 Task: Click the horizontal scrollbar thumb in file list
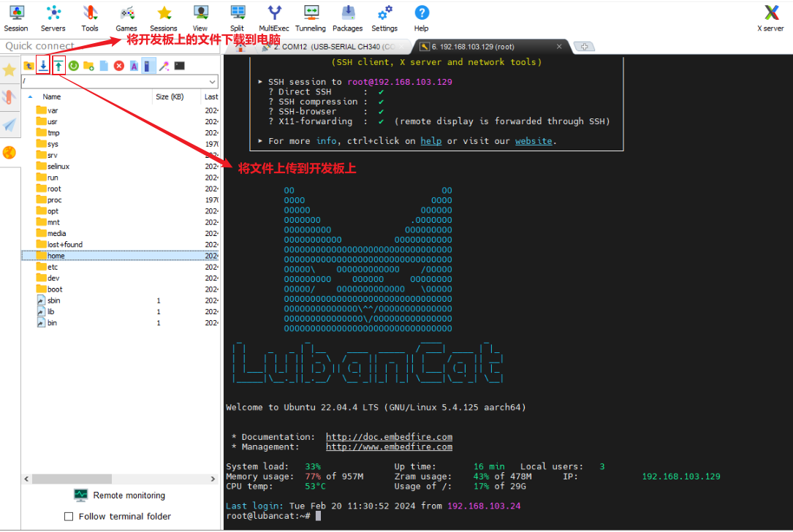(x=72, y=479)
